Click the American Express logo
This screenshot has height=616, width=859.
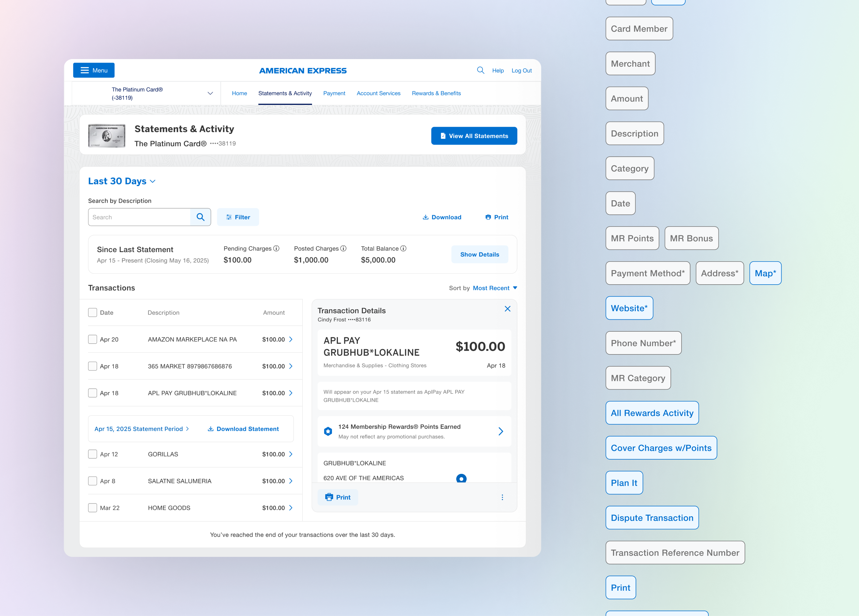click(303, 70)
